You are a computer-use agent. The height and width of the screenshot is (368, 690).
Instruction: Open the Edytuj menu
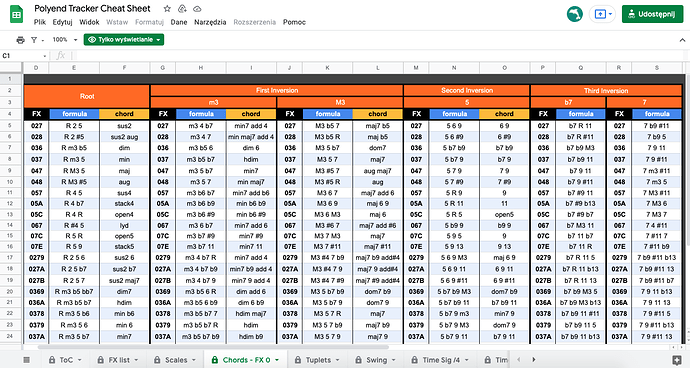click(x=62, y=22)
